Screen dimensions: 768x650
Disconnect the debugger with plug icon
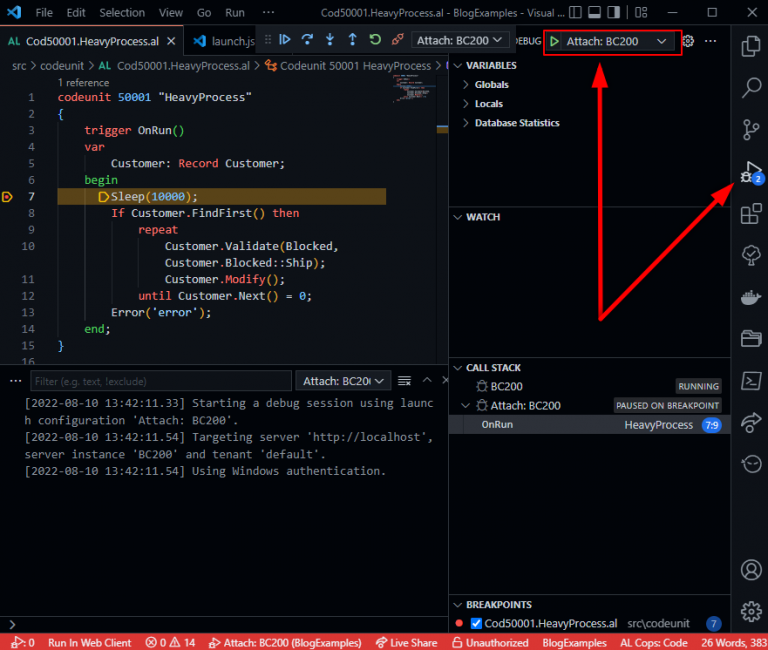click(x=397, y=40)
